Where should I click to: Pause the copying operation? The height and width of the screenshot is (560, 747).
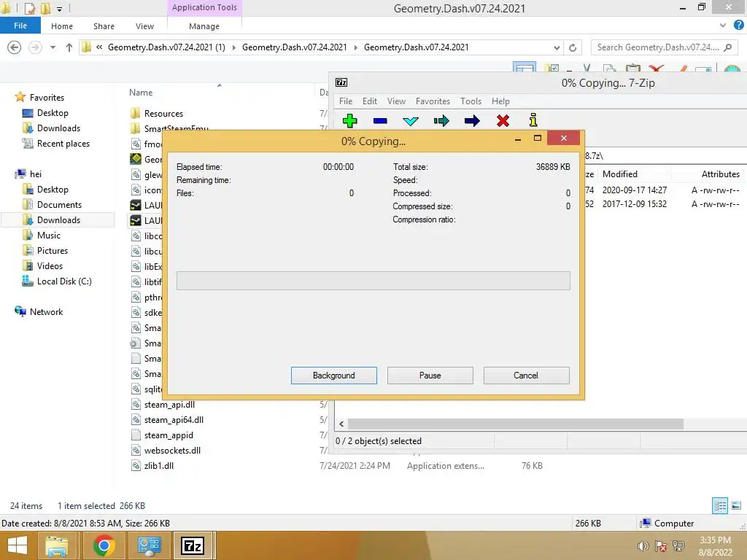click(x=430, y=376)
